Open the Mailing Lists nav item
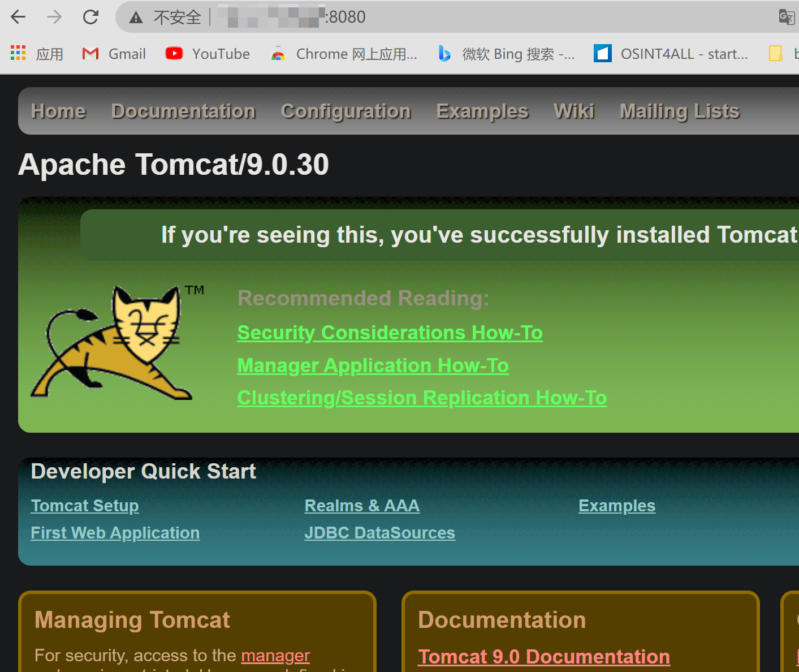This screenshot has width=799, height=672. [x=680, y=111]
